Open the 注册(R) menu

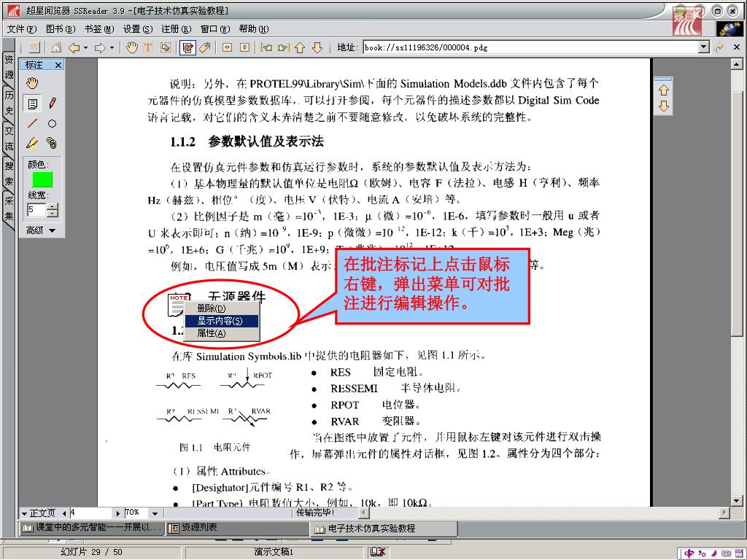click(x=177, y=29)
